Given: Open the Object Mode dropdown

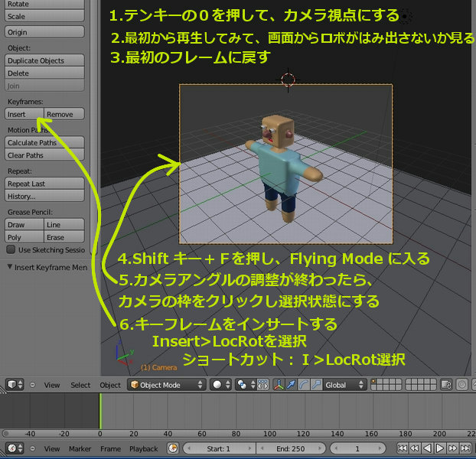Looking at the screenshot, I should 166,385.
